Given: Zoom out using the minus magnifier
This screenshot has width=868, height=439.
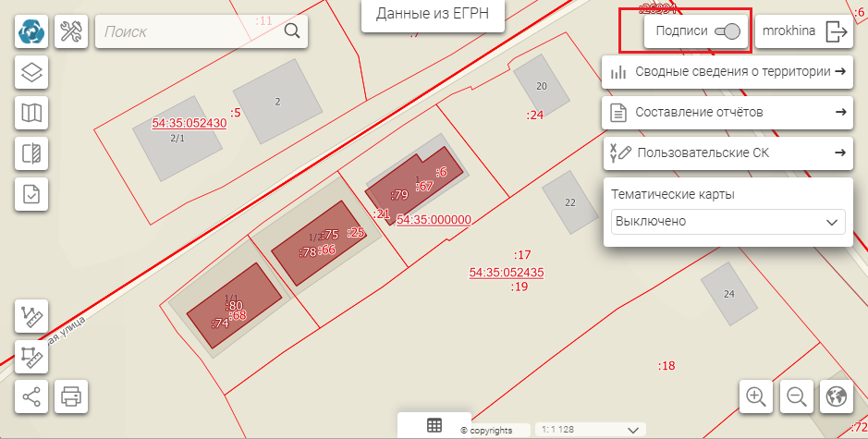Looking at the screenshot, I should point(796,396).
